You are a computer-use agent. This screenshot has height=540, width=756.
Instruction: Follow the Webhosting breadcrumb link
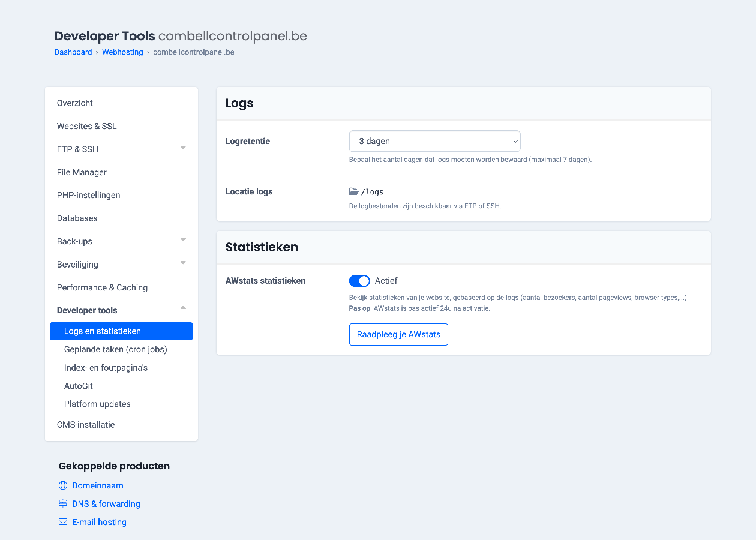[122, 52]
